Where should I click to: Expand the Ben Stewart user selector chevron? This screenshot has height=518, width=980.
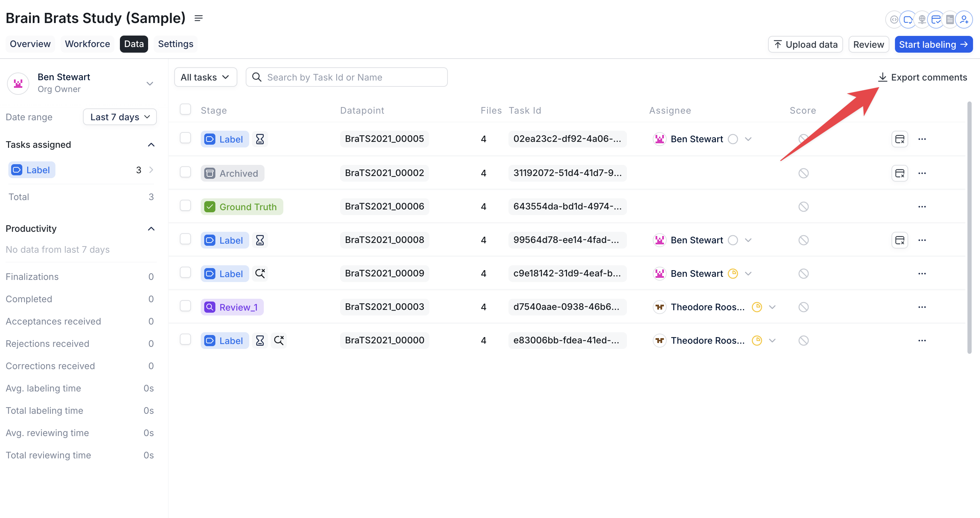(x=150, y=83)
